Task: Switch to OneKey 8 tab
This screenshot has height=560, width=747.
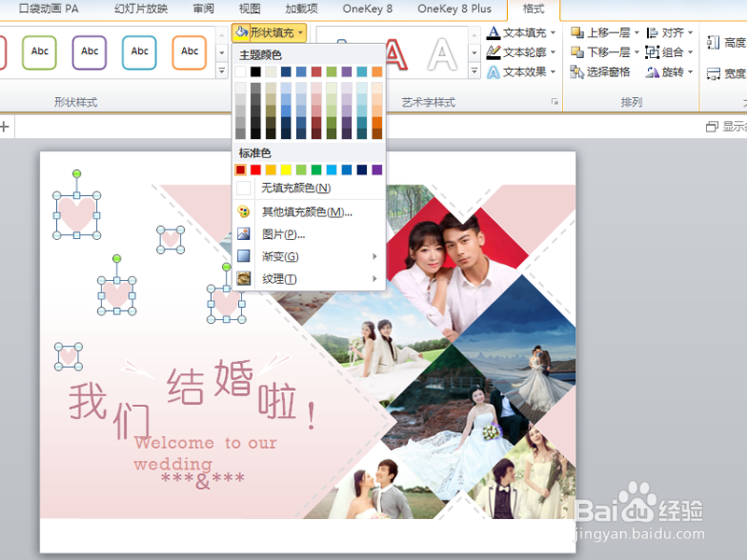Action: point(367,8)
